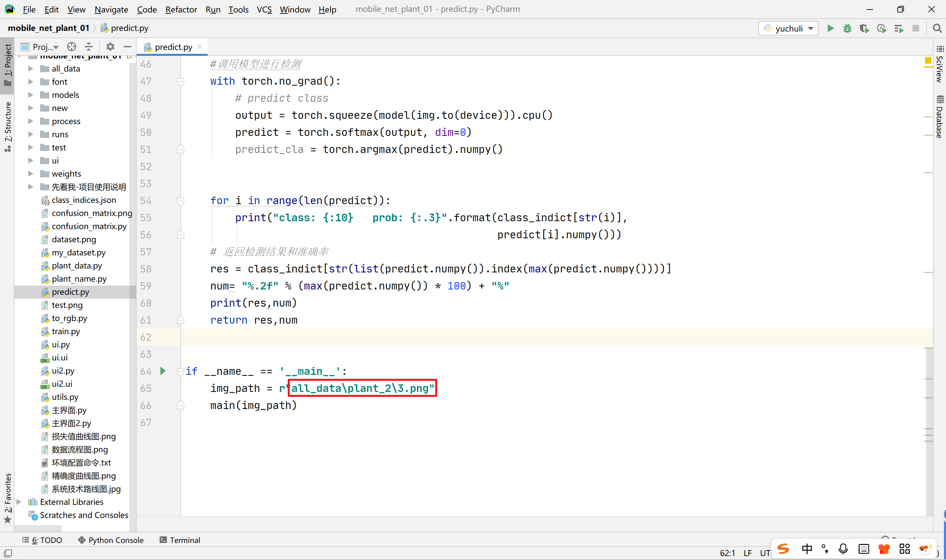Click the Run with Coverage icon
946x560 pixels.
point(864,28)
